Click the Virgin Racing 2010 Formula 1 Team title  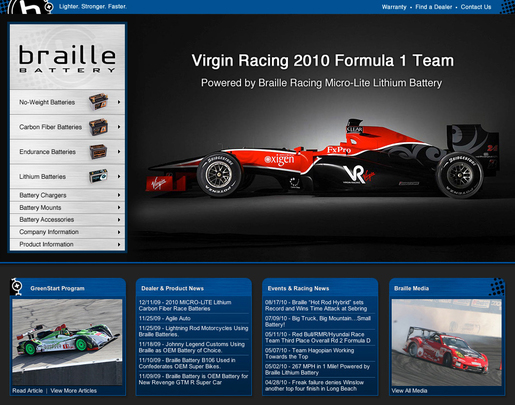pyautogui.click(x=323, y=61)
